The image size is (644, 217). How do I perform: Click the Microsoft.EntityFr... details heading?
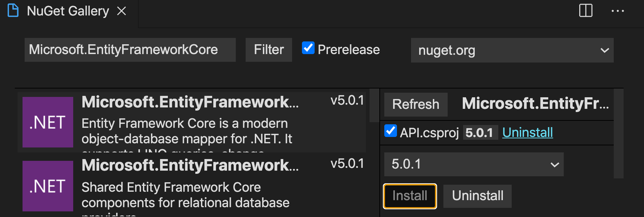(x=535, y=104)
